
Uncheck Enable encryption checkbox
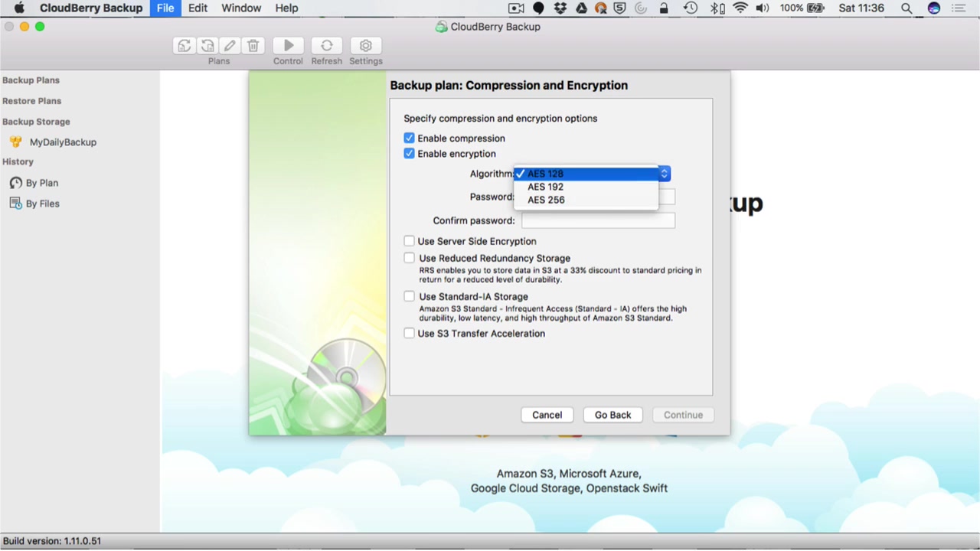pyautogui.click(x=409, y=154)
